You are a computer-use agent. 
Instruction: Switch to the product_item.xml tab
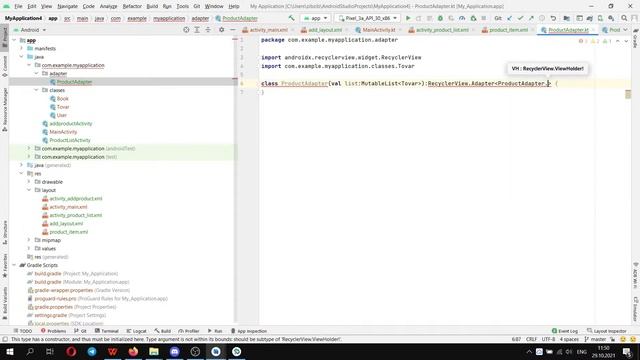pyautogui.click(x=508, y=30)
